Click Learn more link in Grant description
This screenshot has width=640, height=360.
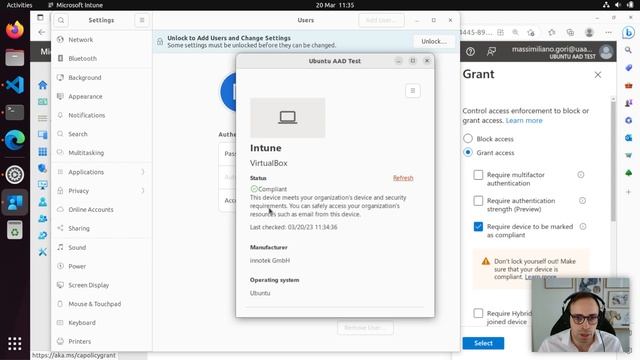pyautogui.click(x=524, y=120)
